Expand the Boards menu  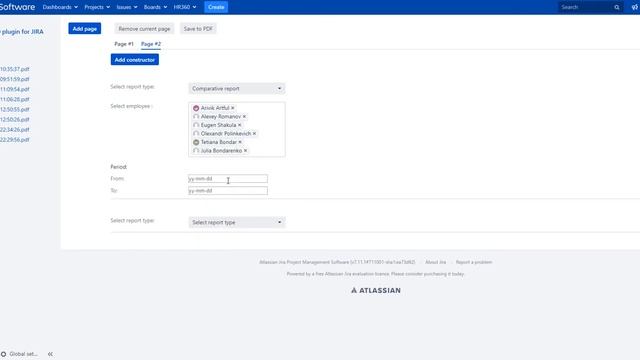point(156,7)
